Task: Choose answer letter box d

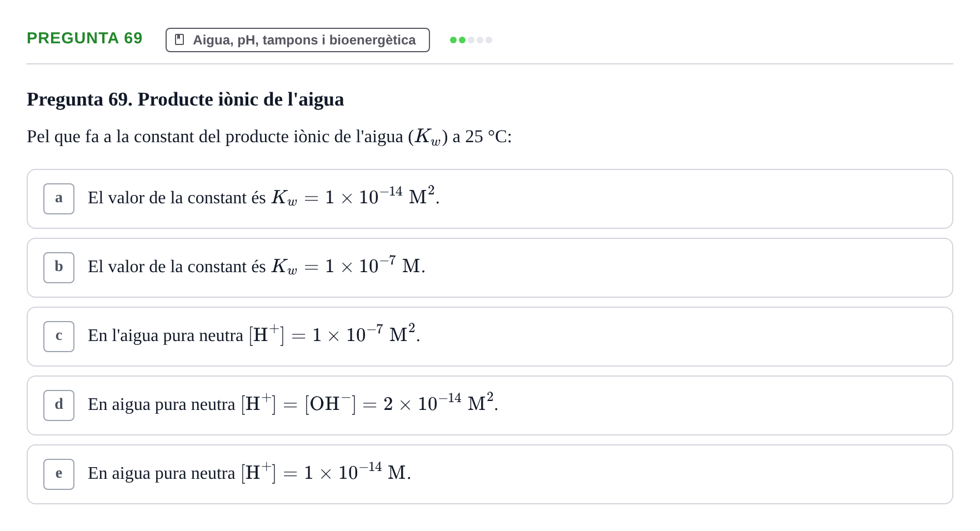Action: coord(59,405)
